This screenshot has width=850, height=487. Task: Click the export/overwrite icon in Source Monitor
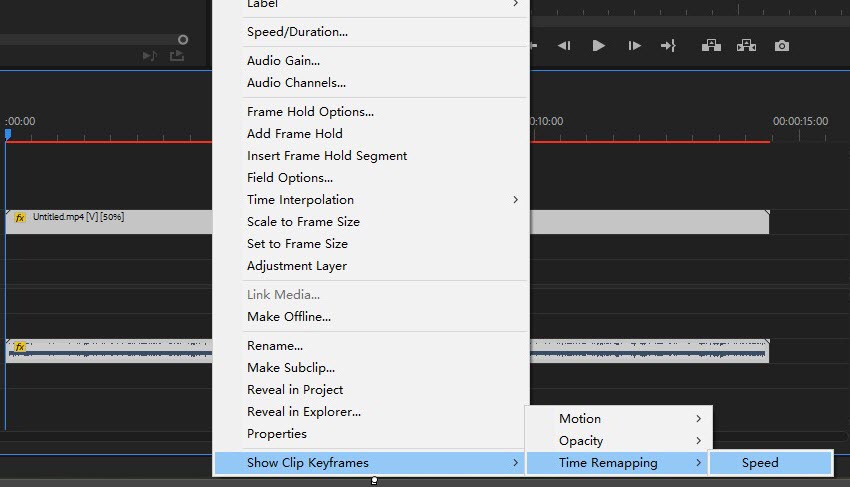click(x=177, y=56)
